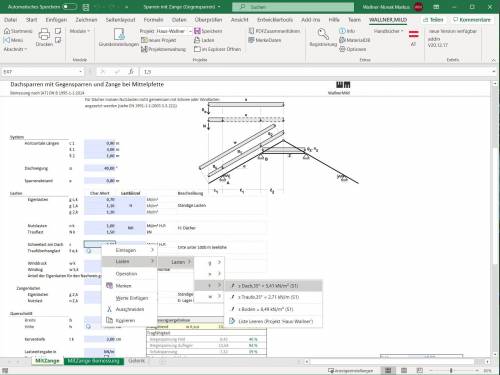Click the Drucken printer icon
The image size is (500, 375).
[44, 34]
